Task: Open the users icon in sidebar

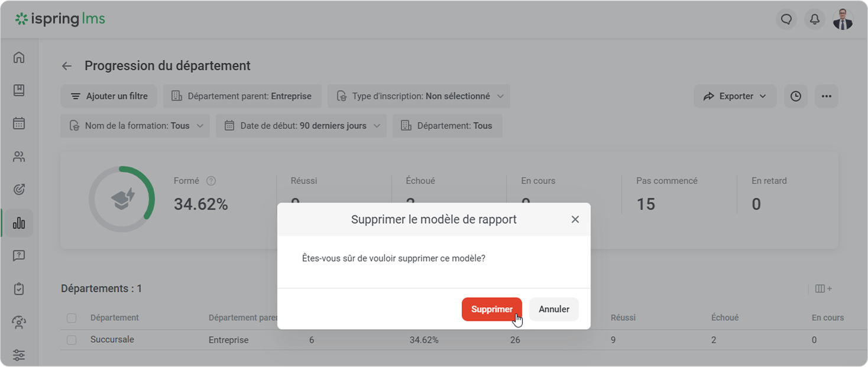Action: (19, 157)
